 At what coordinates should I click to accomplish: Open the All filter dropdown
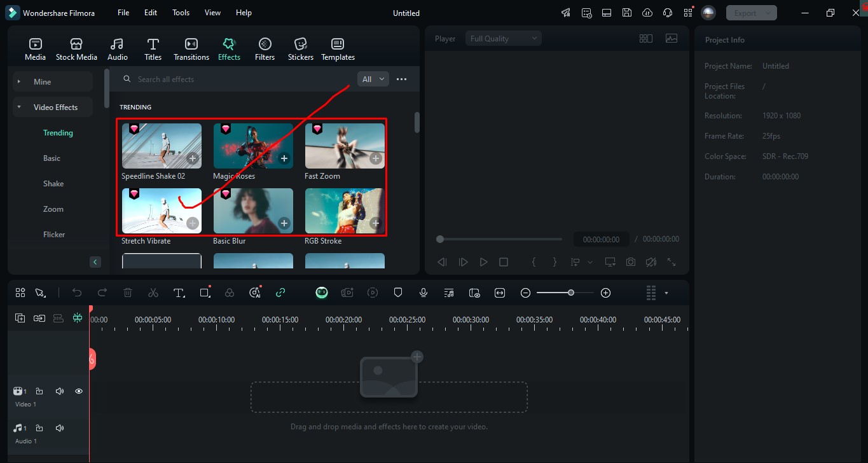click(373, 79)
